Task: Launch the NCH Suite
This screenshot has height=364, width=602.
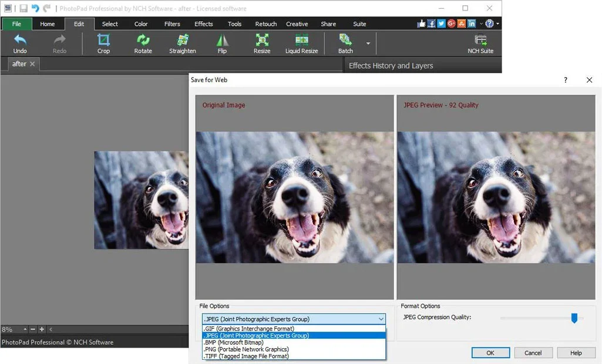Action: click(x=480, y=43)
